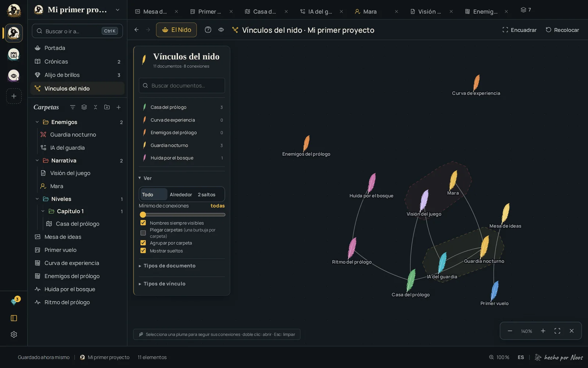Enable Plegar carpetas checkbox
This screenshot has height=368, width=588.
(x=143, y=233)
